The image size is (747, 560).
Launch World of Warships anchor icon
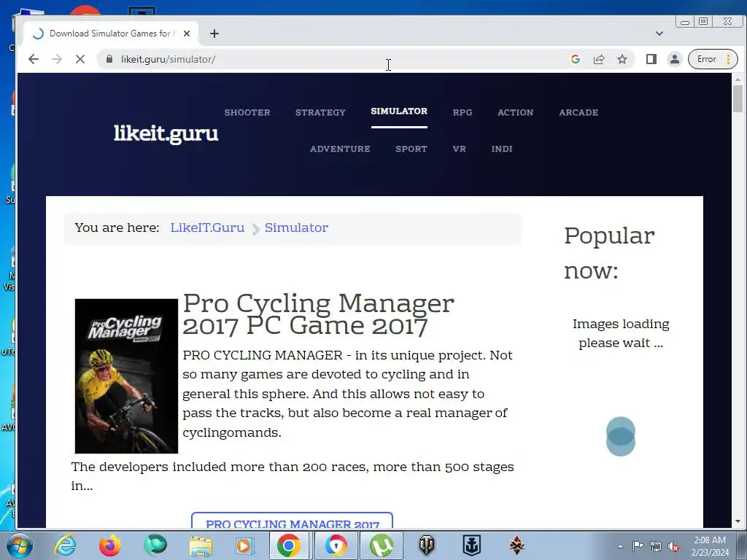(x=472, y=545)
